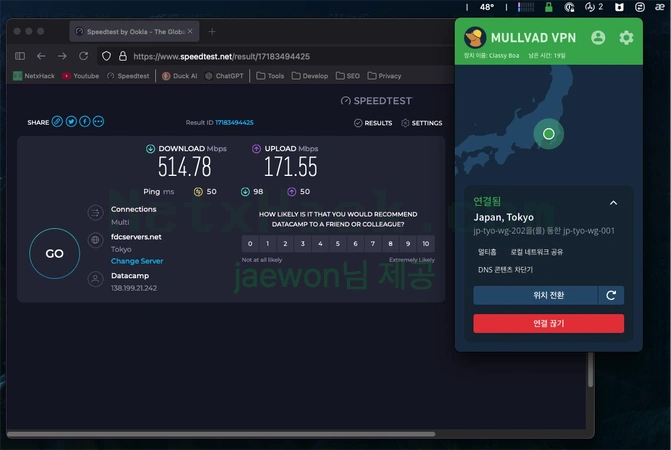Image resolution: width=671 pixels, height=450 pixels.
Task: Share result via link icon
Action: 57,122
